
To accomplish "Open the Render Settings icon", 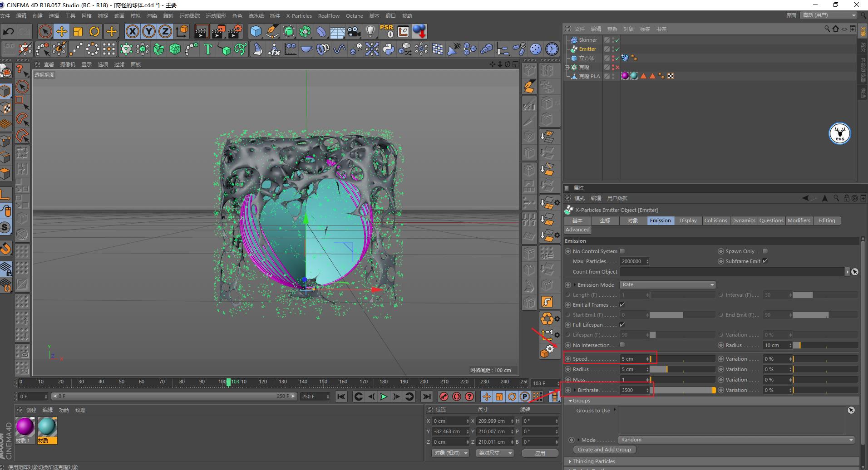I will pos(236,31).
